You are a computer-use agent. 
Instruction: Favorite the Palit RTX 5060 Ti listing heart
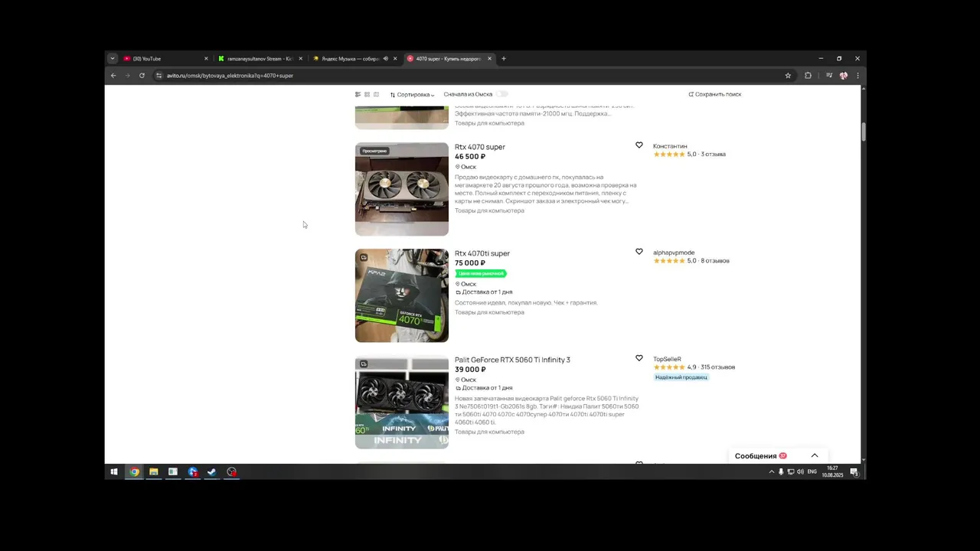click(639, 358)
